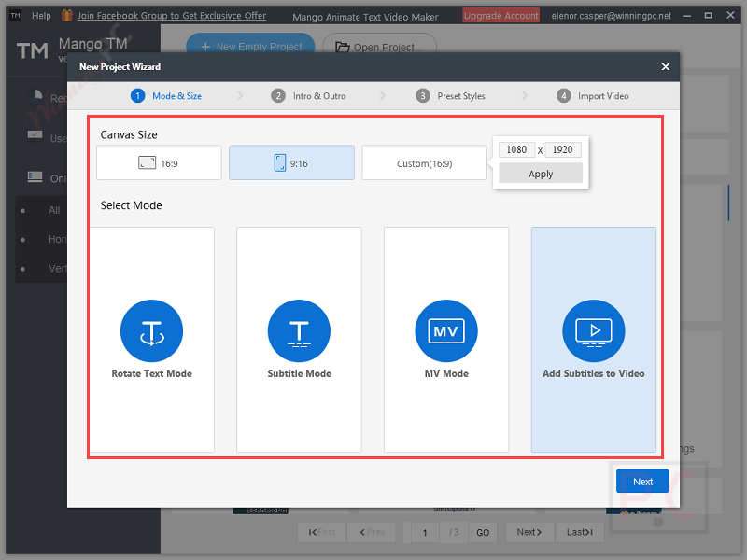
Task: Click Next in New Project Wizard
Action: (642, 482)
